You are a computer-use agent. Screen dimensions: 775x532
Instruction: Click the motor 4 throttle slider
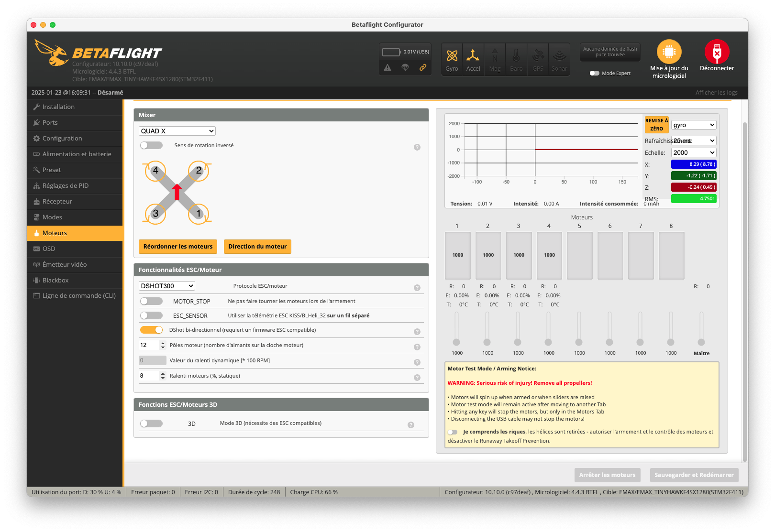tap(548, 329)
